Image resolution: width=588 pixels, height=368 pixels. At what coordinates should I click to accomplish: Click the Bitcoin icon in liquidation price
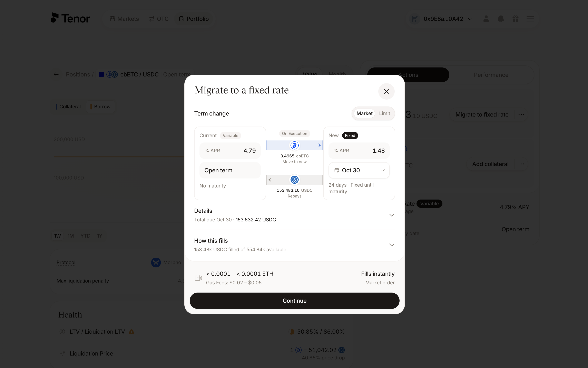tap(298, 350)
